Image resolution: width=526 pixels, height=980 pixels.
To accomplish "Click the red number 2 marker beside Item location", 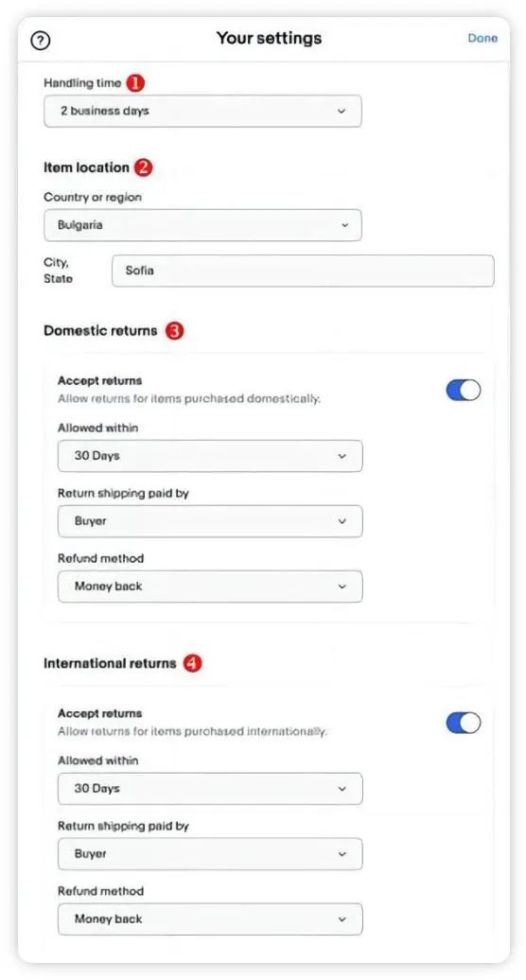I will coord(144,167).
